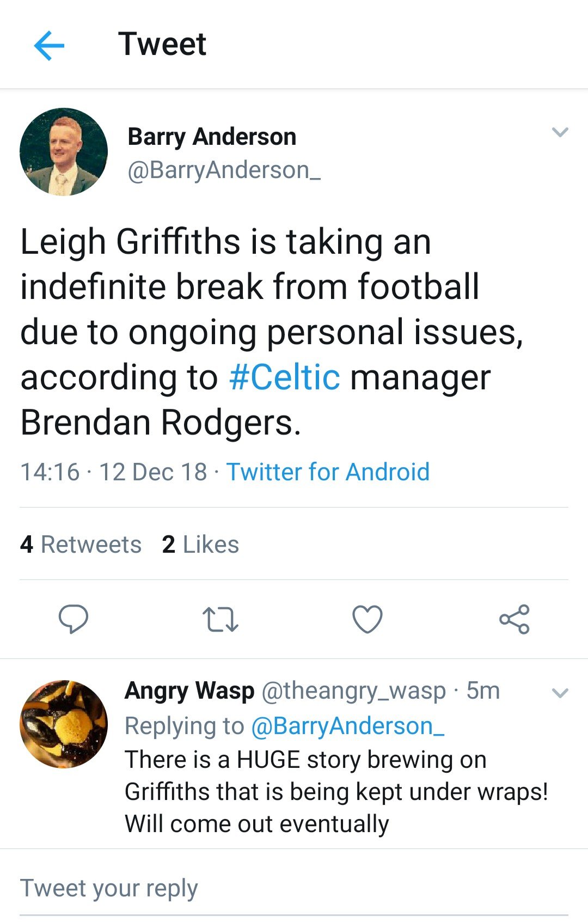Tap the reply speech bubble icon
The width and height of the screenshot is (588, 922).
point(73,619)
